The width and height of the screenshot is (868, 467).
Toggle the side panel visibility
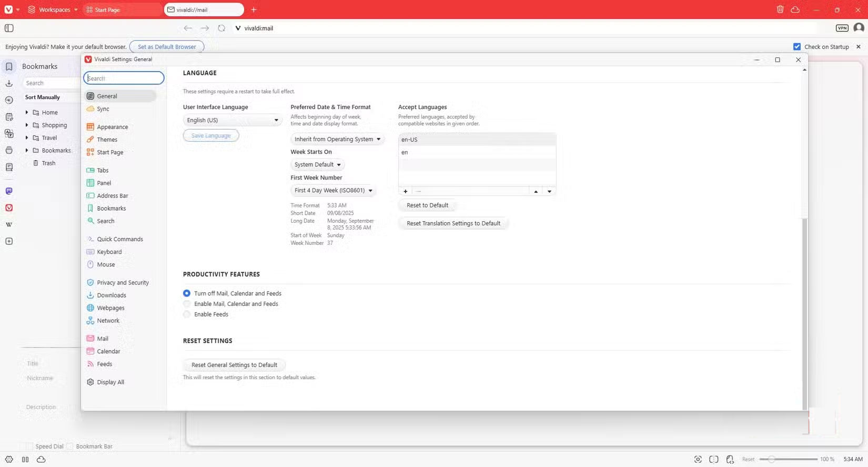coord(9,28)
